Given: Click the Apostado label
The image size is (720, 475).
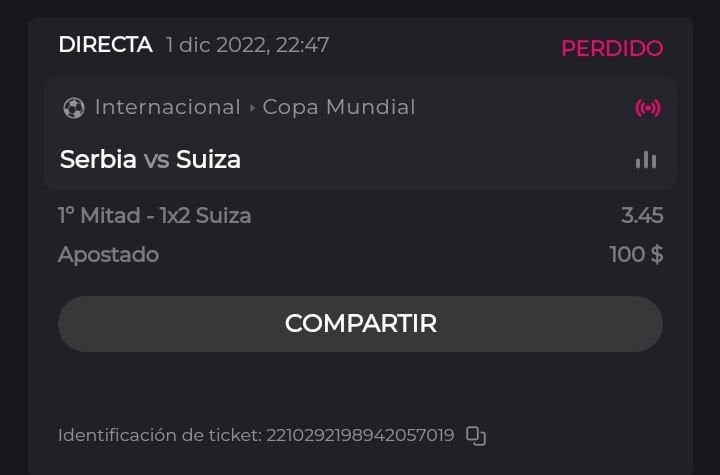Looking at the screenshot, I should coord(108,254).
